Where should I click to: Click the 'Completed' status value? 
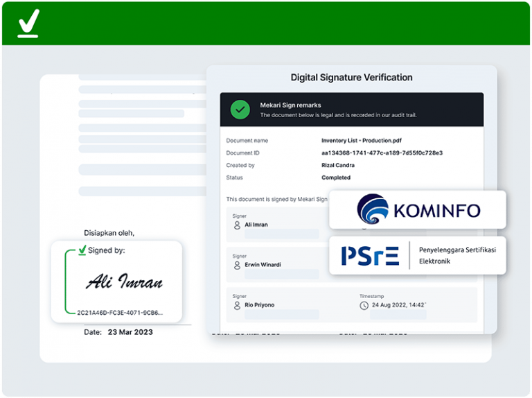pos(336,178)
